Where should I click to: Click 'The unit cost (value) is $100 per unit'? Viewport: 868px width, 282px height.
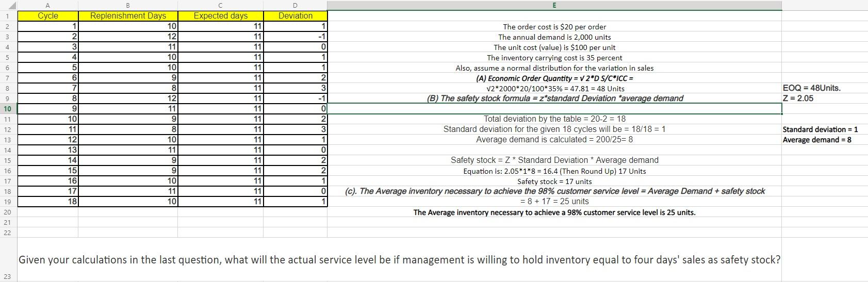(554, 47)
